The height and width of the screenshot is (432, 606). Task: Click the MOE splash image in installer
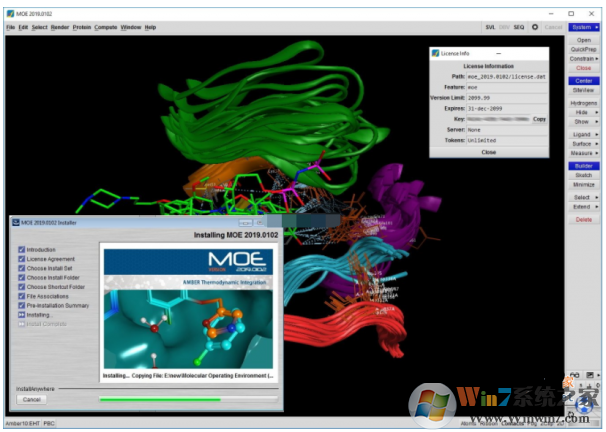188,309
